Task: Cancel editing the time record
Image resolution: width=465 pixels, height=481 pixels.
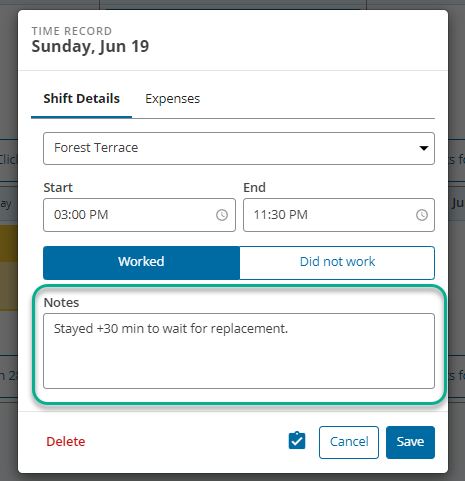Action: (x=349, y=442)
